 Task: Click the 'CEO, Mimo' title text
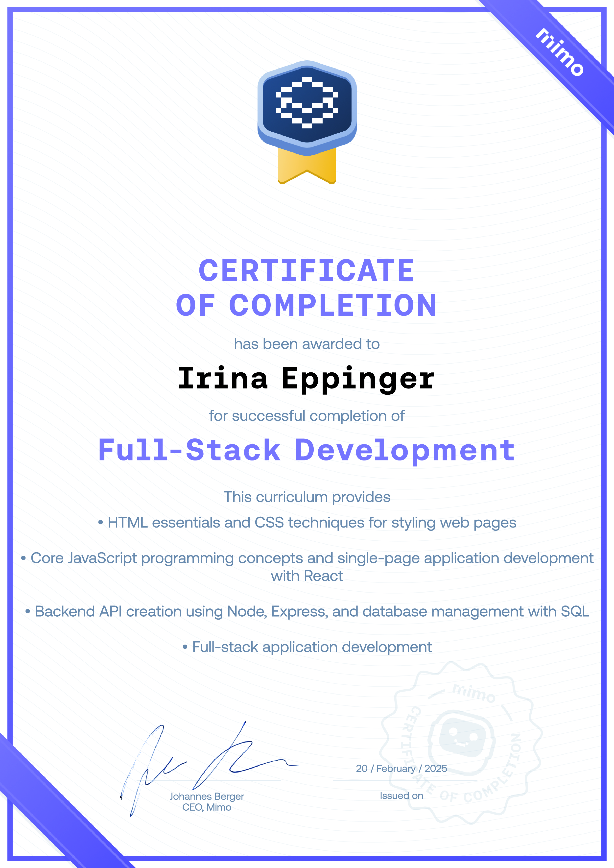click(206, 808)
